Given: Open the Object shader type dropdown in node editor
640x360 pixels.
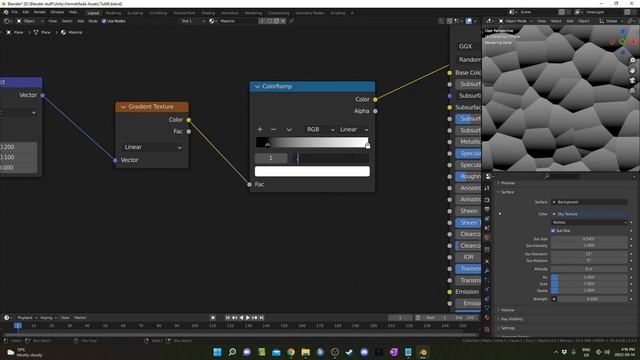Looking at the screenshot, I should pyautogui.click(x=30, y=21).
